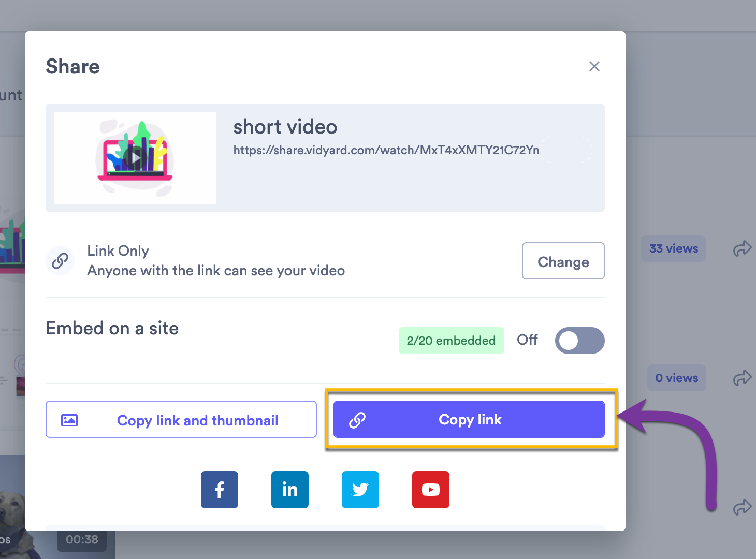
Task: Click the 2/20 embedded badge
Action: point(451,341)
